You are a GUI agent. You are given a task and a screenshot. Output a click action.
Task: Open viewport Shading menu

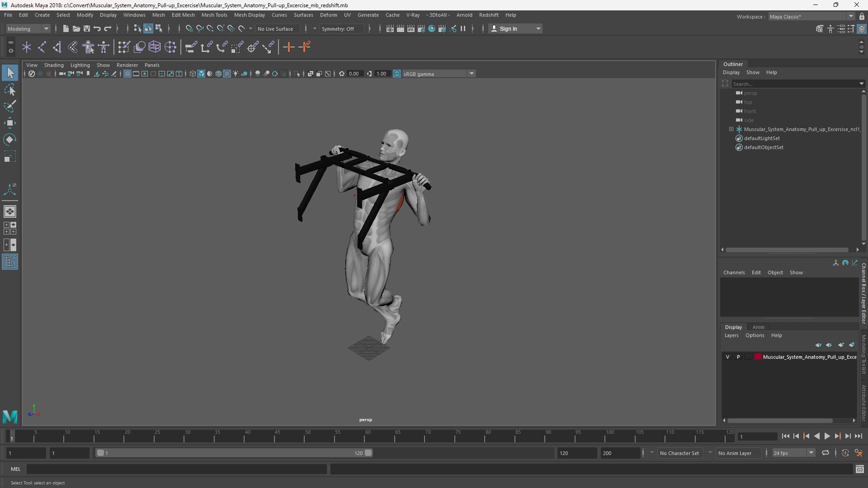[x=54, y=65]
